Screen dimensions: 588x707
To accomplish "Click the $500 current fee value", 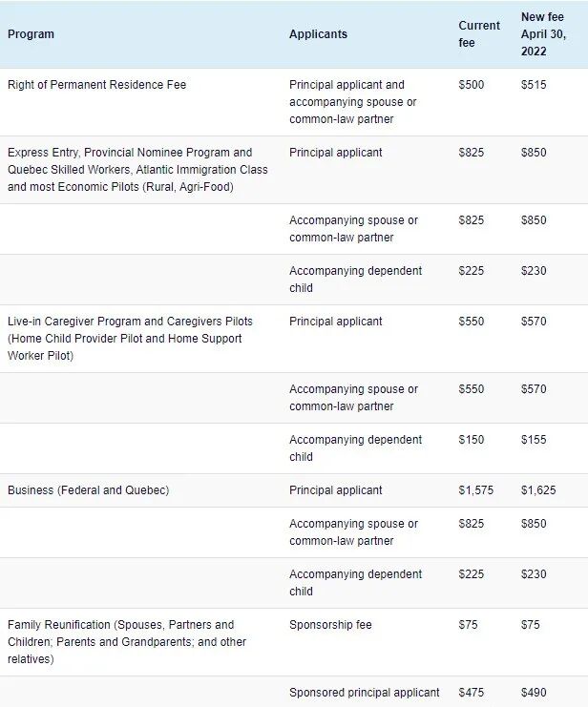I will [472, 85].
